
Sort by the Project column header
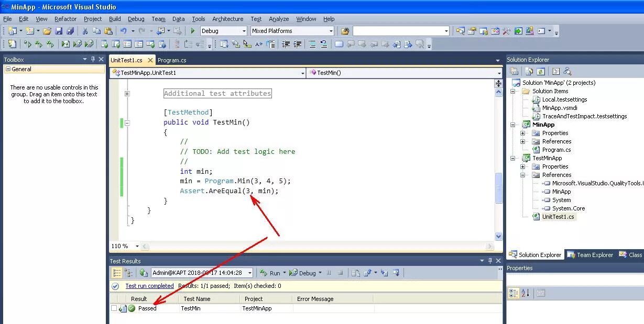pyautogui.click(x=266, y=299)
